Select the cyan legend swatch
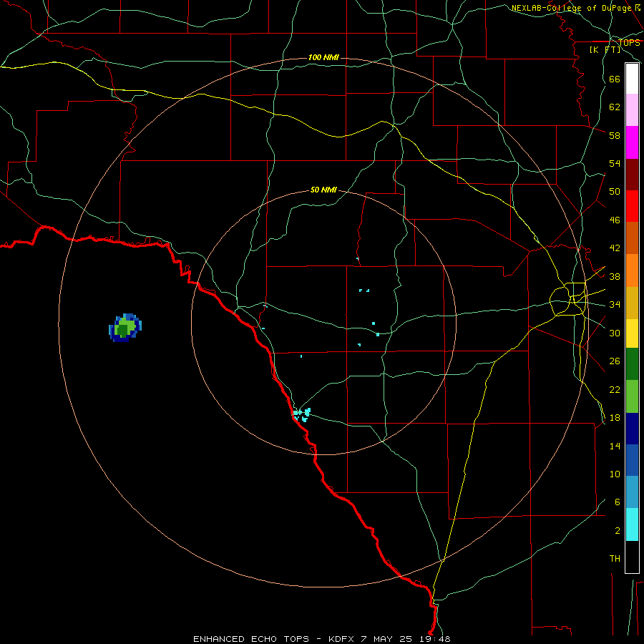 coord(632,525)
